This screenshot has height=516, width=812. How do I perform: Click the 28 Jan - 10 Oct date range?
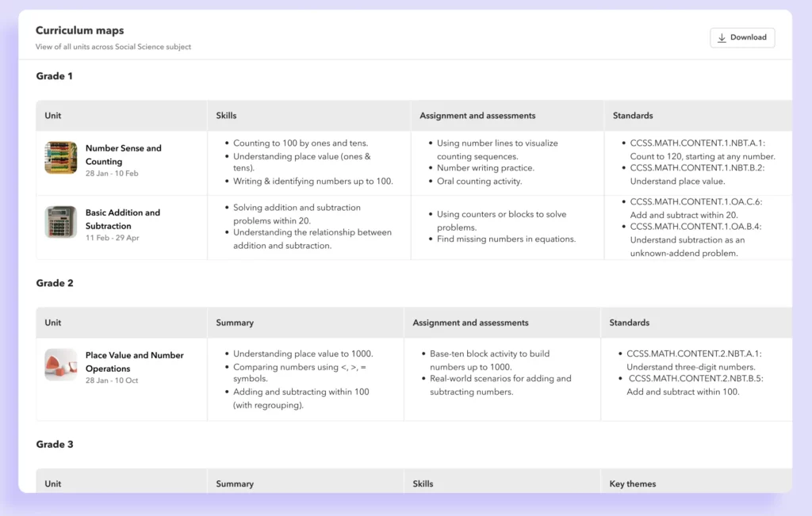pyautogui.click(x=112, y=380)
